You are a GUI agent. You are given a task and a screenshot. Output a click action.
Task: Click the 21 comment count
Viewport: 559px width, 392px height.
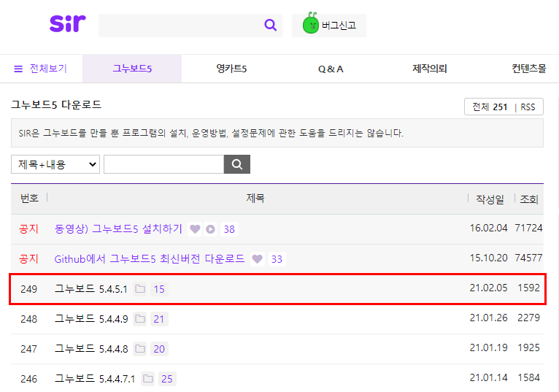[159, 319]
